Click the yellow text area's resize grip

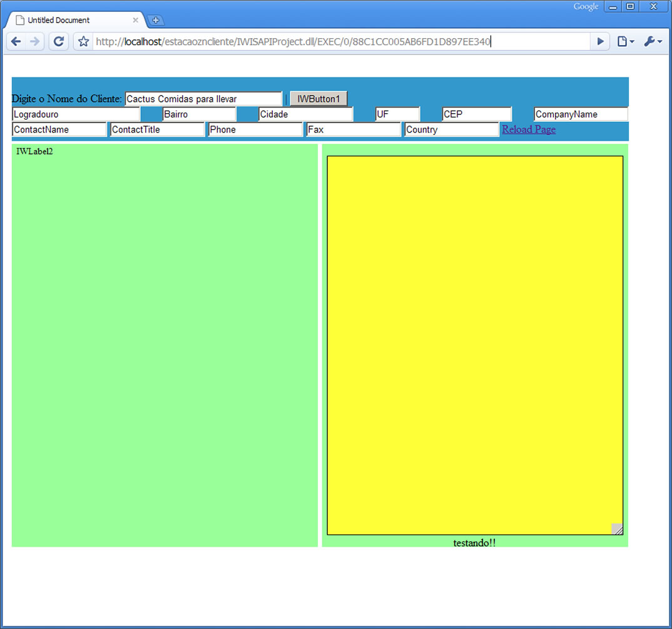(617, 529)
